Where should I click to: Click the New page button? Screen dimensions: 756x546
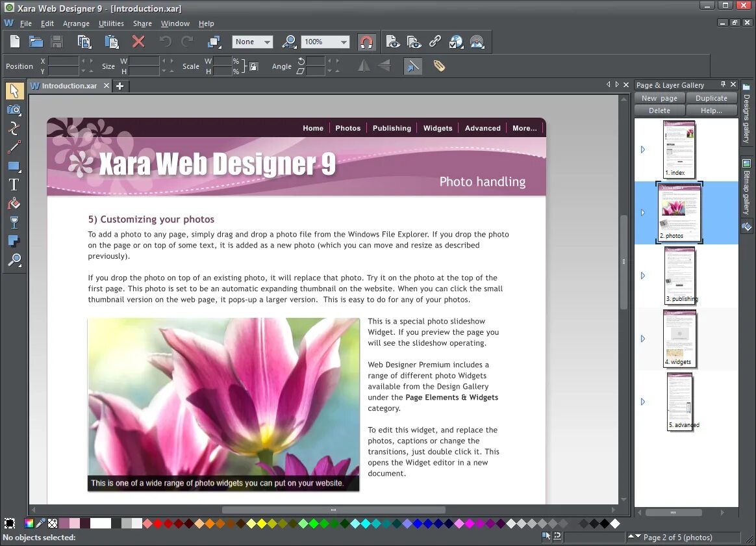coord(659,98)
